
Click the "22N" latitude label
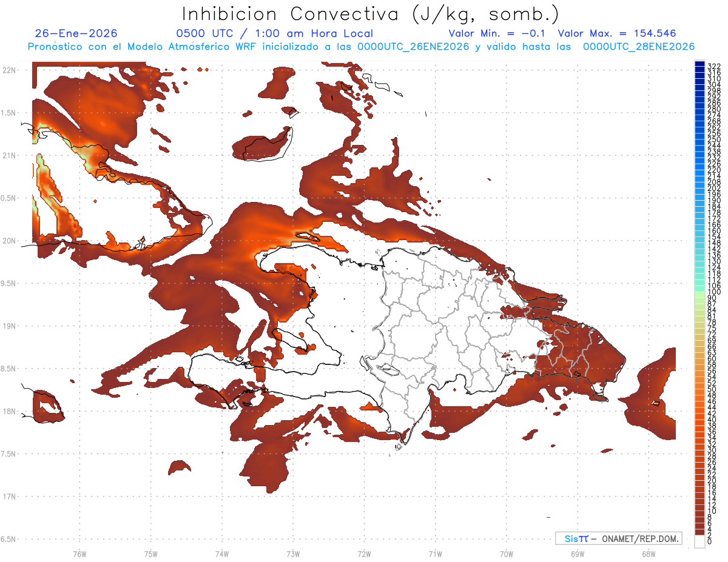pyautogui.click(x=9, y=70)
